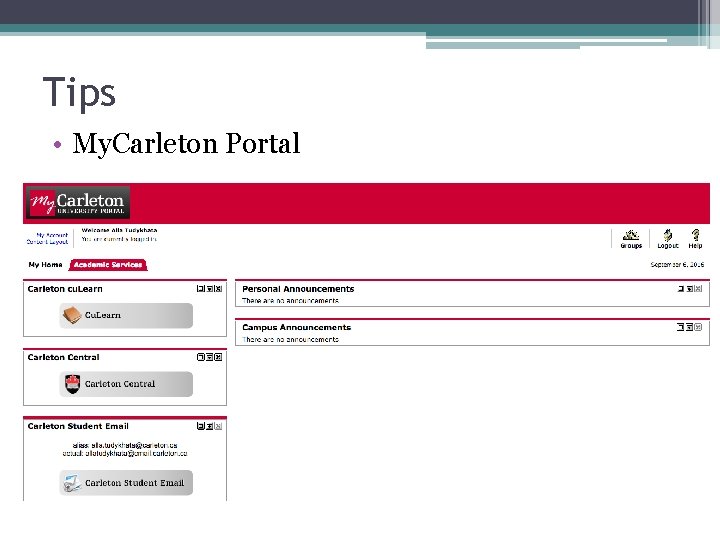The width and height of the screenshot is (720, 540).
Task: Detach the Carleton Central portlet
Action: coord(201,357)
